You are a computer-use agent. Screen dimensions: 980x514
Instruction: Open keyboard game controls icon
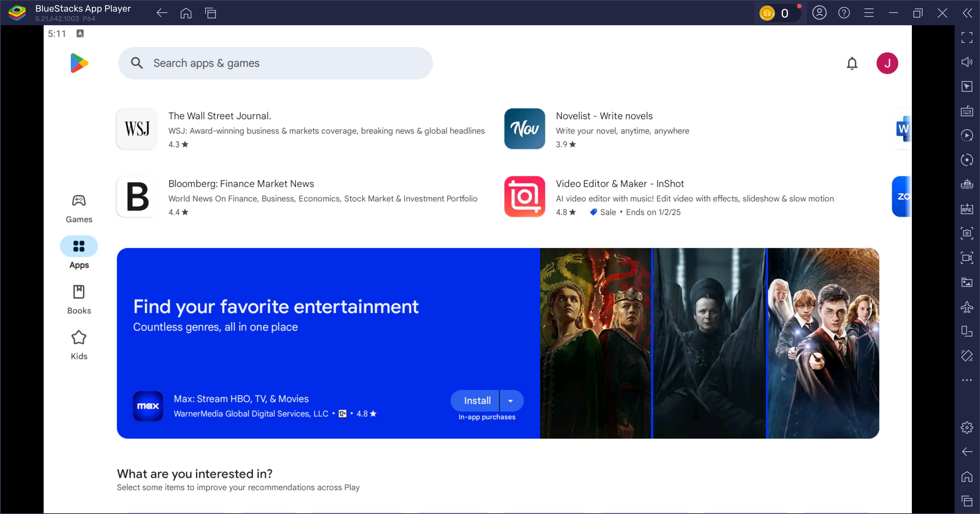click(967, 111)
